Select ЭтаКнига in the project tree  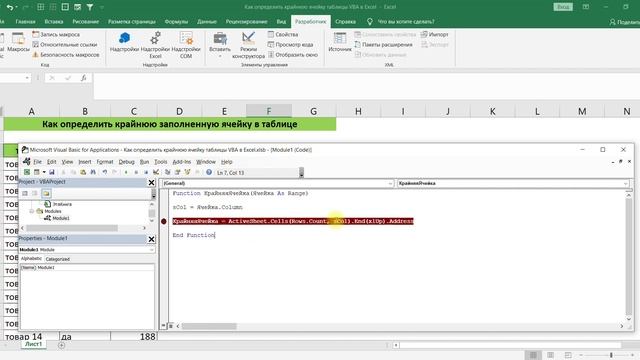(x=62, y=204)
